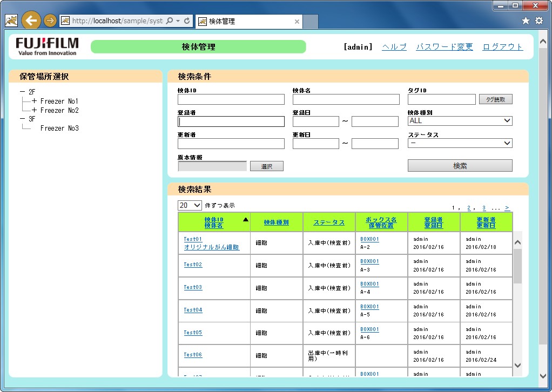Open the favorites star icon
This screenshot has height=392, width=552.
pos(526,21)
